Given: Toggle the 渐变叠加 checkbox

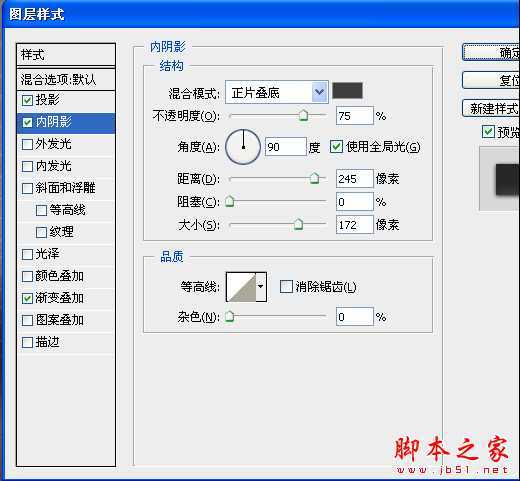Looking at the screenshot, I should [x=27, y=298].
